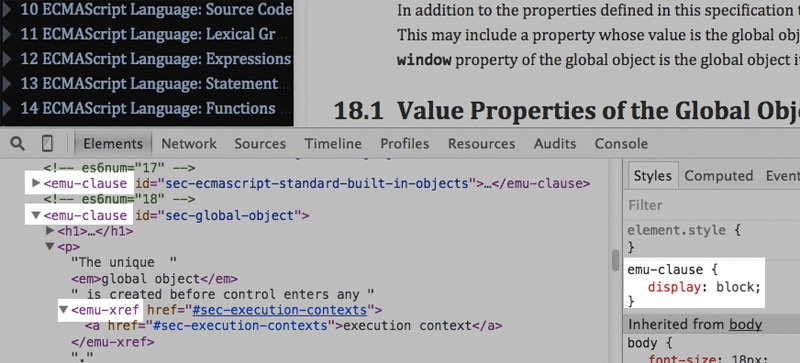The height and width of the screenshot is (363, 800).
Task: Collapse the emu-xref element node
Action: pos(63,309)
